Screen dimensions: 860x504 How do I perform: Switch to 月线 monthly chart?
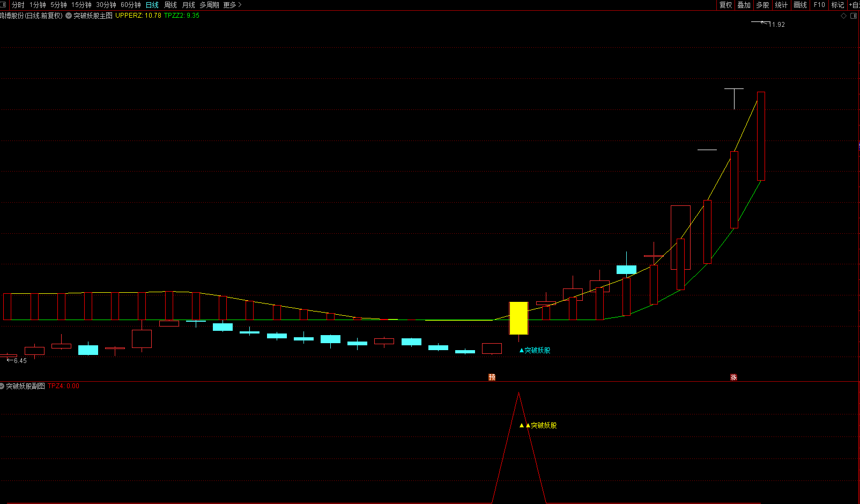coord(189,5)
